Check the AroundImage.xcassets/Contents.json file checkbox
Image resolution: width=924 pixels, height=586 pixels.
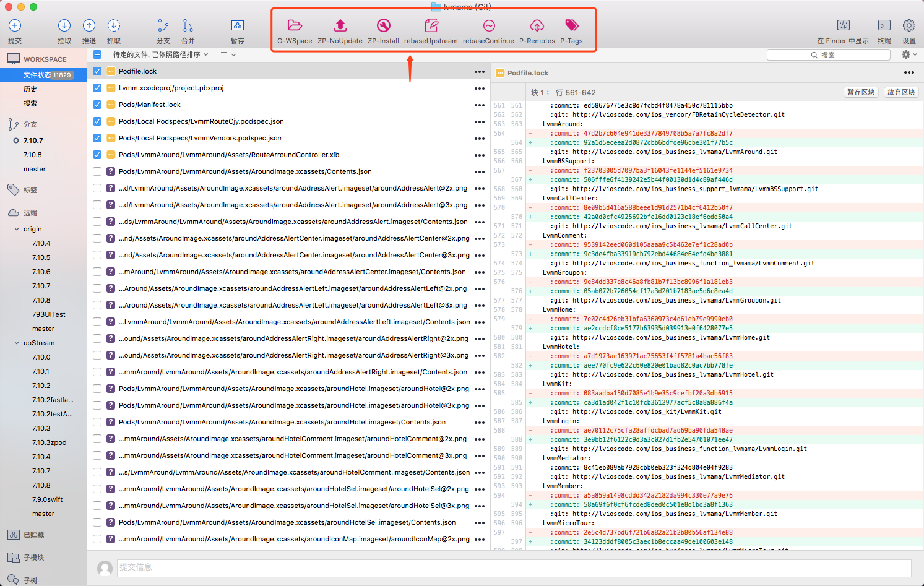(97, 171)
